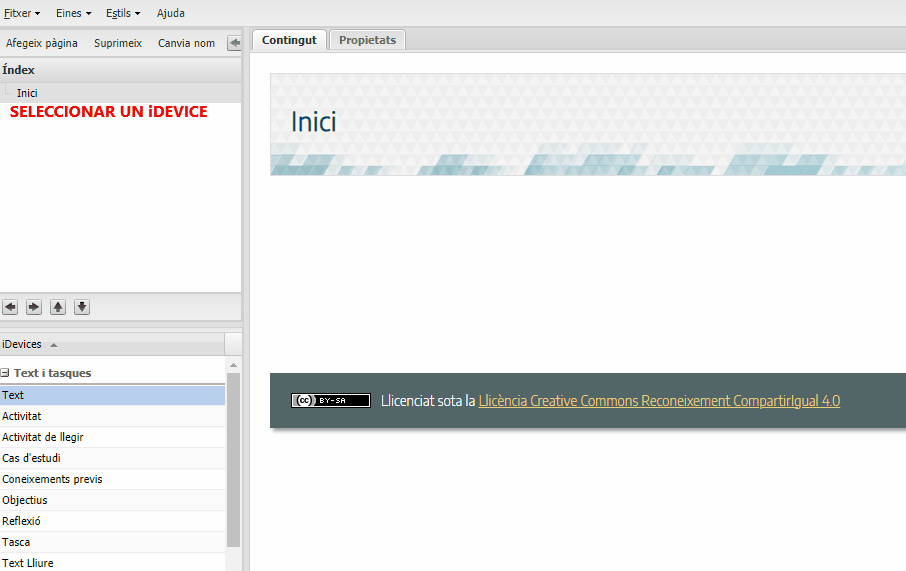This screenshot has width=906, height=571.
Task: Open the Creative Commons license link
Action: (659, 401)
